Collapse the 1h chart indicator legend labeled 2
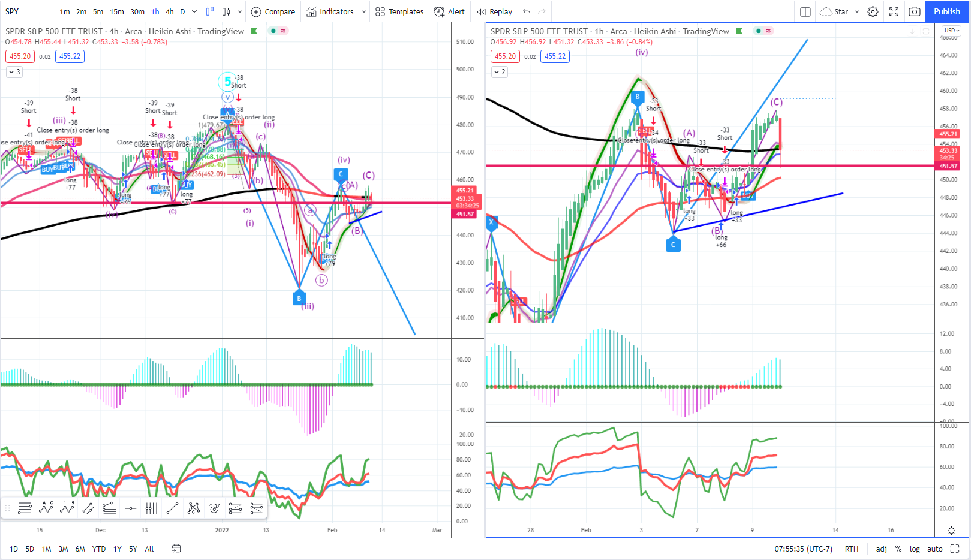The image size is (971, 560). pyautogui.click(x=500, y=72)
